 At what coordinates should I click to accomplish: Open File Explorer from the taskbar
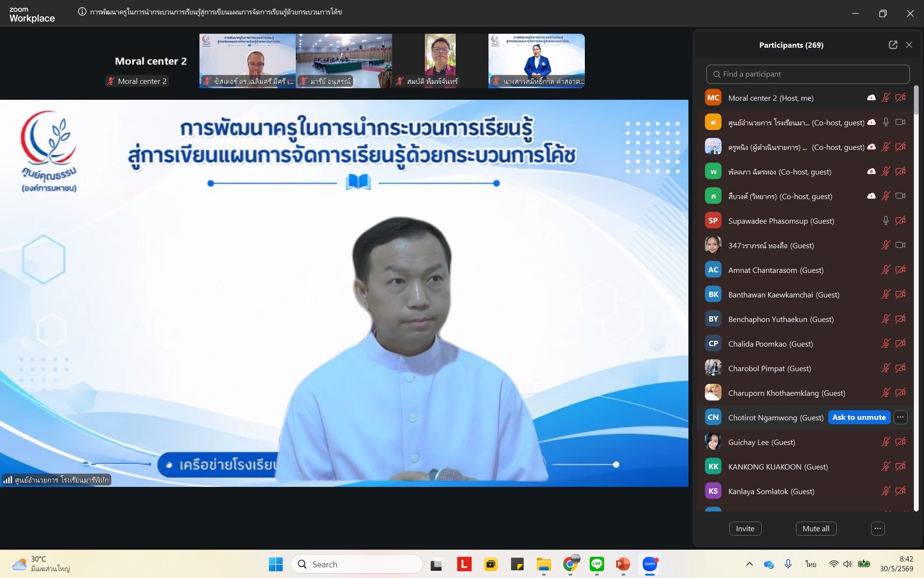click(x=544, y=564)
